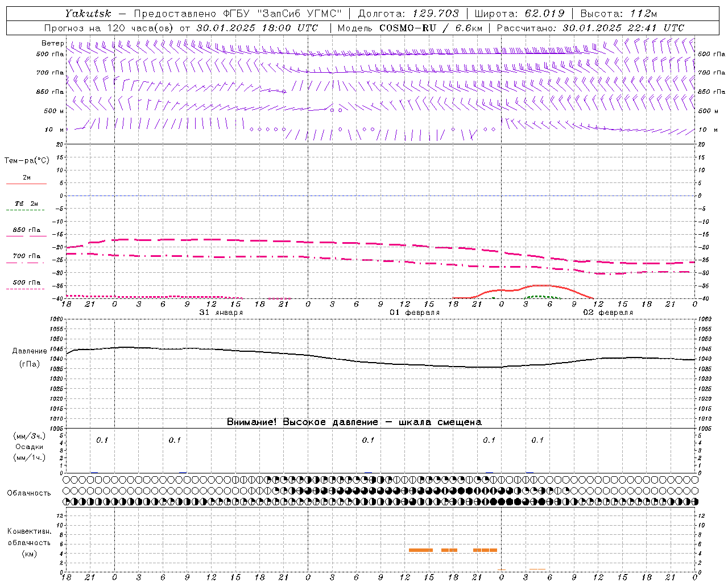The height and width of the screenshot is (582, 728).
Task: Click the Внимание! Высокое давление warning text
Action: click(354, 422)
